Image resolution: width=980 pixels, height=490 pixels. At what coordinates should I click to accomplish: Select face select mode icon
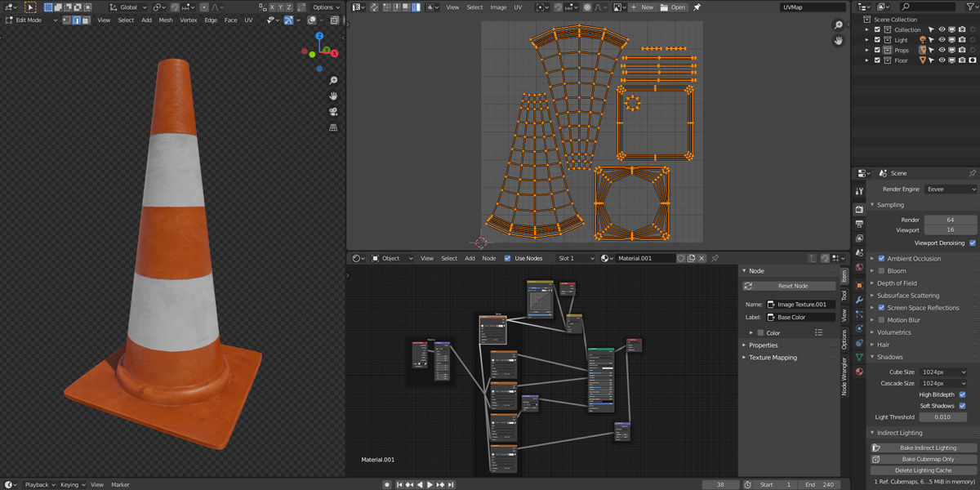pos(88,20)
